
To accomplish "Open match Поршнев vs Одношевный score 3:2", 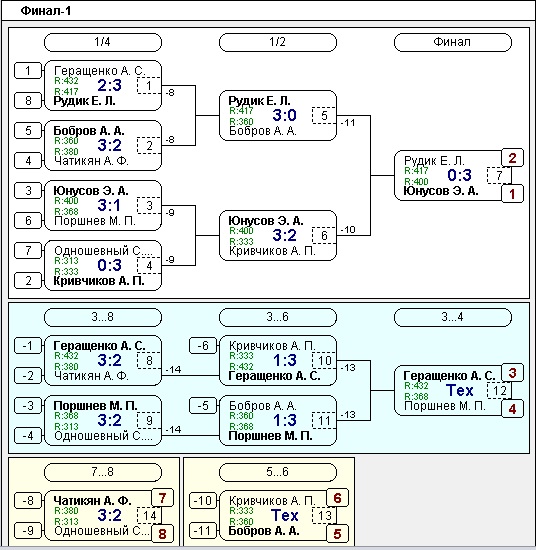I will coord(109,420).
